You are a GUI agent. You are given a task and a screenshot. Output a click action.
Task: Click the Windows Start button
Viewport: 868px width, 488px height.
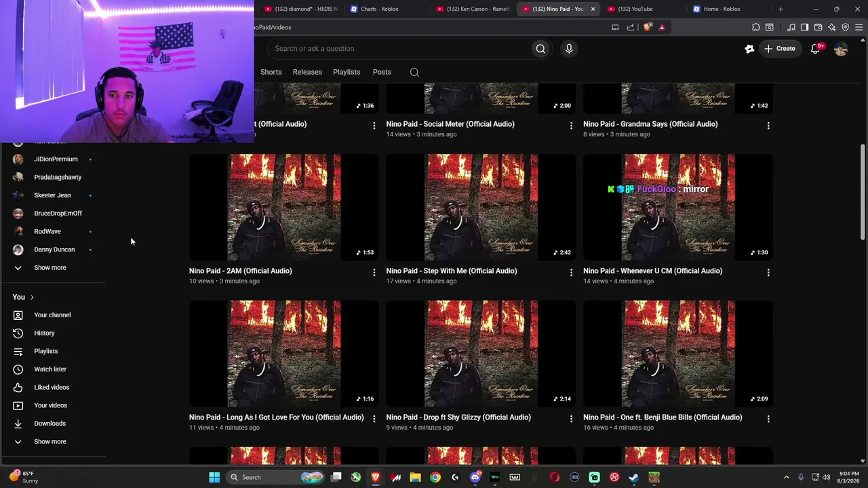click(x=214, y=477)
